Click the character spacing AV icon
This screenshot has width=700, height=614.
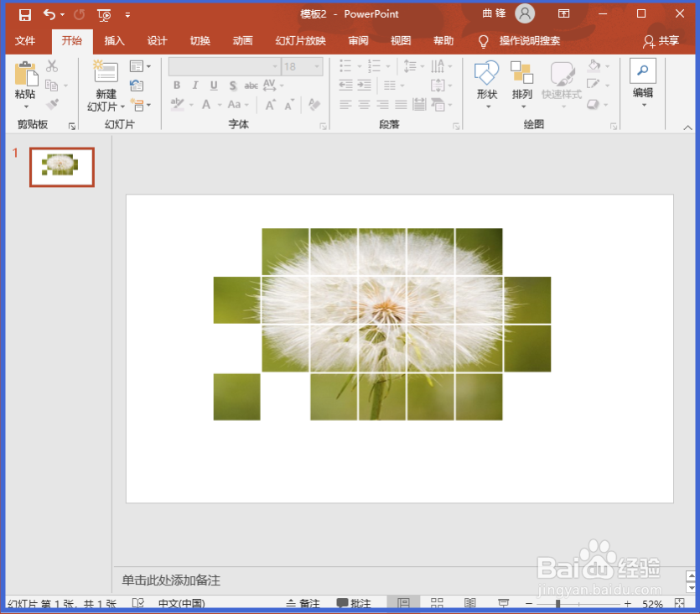click(270, 86)
